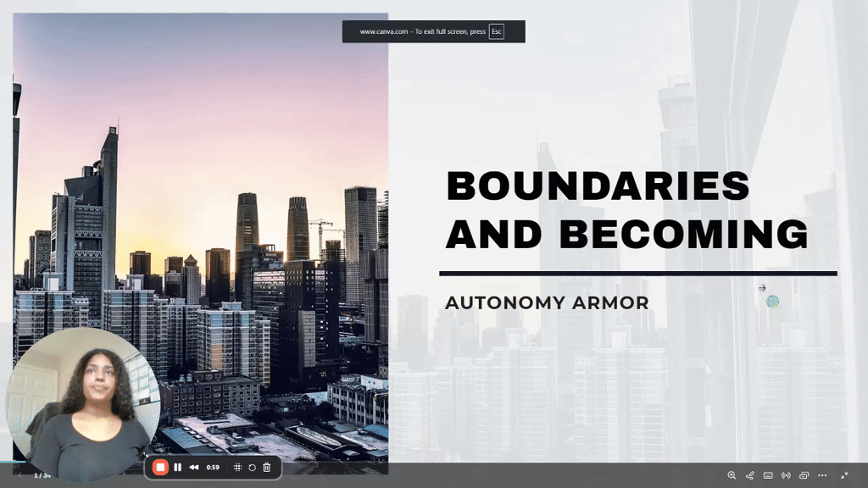Image resolution: width=868 pixels, height=488 pixels.
Task: Select the magnifier zoom tool
Action: coord(732,475)
